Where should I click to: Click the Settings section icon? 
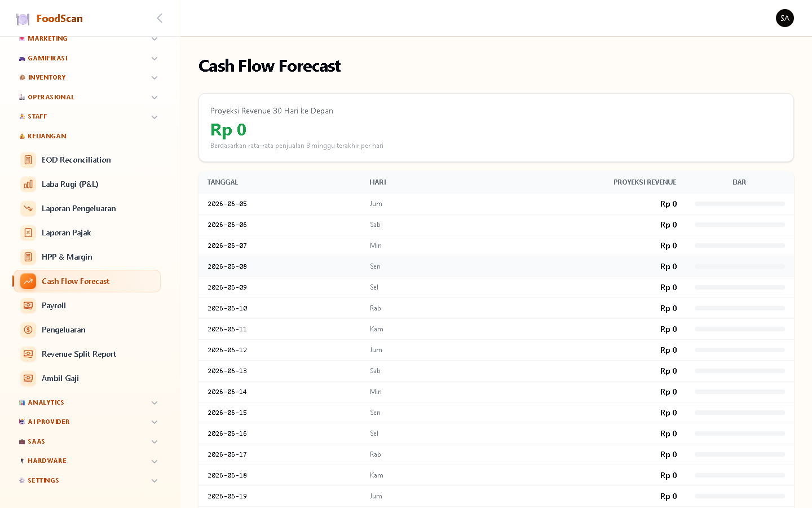pos(22,480)
